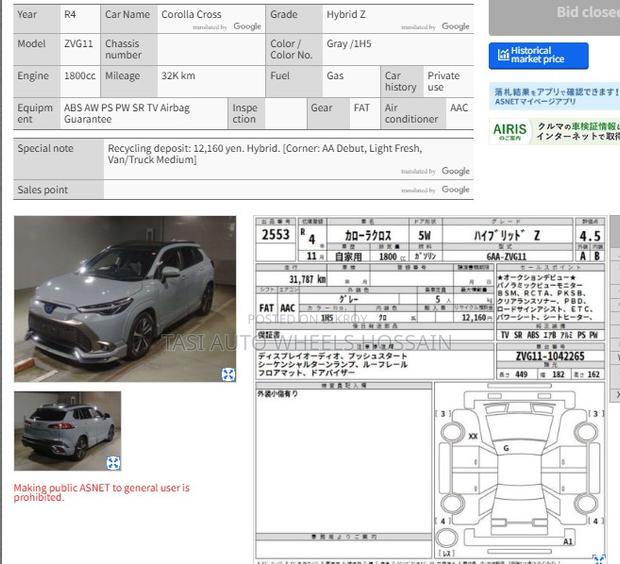This screenshot has width=620, height=564.
Task: Select the equipment list 'ABS AW PS PW SR TV Airbag Guarantee'
Action: 127,113
